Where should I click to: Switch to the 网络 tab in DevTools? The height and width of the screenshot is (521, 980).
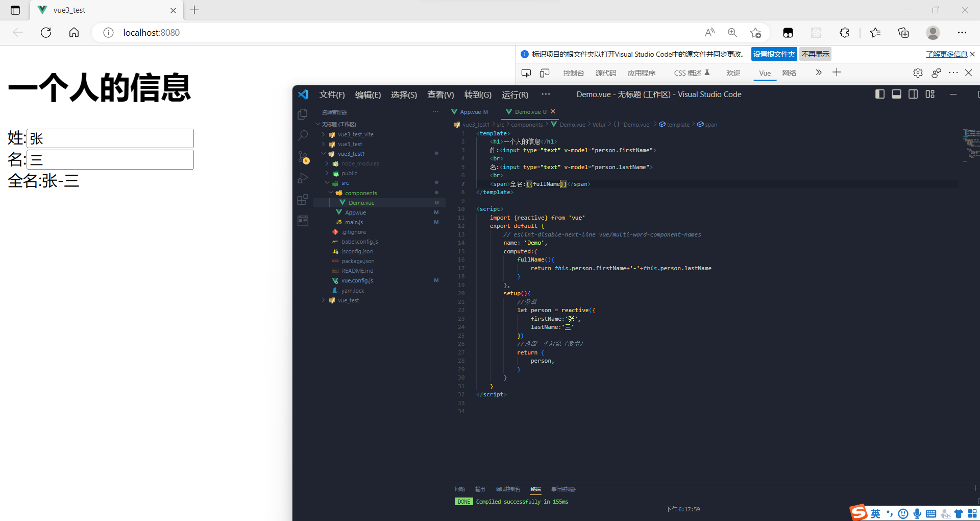point(789,73)
